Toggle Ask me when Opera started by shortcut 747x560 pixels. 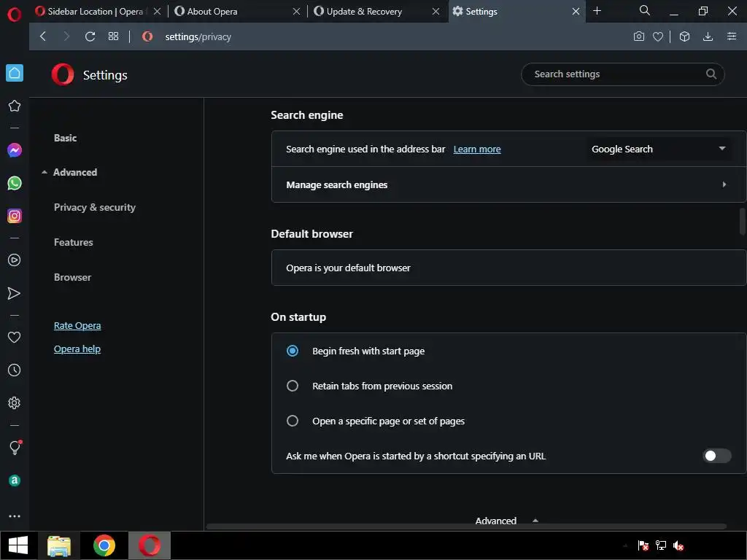click(716, 456)
